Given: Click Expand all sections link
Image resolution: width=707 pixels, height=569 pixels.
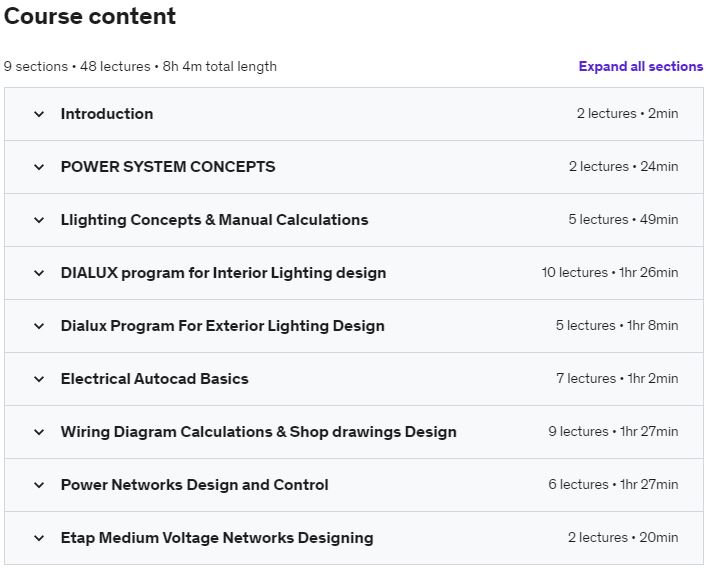Looking at the screenshot, I should (x=641, y=66).
